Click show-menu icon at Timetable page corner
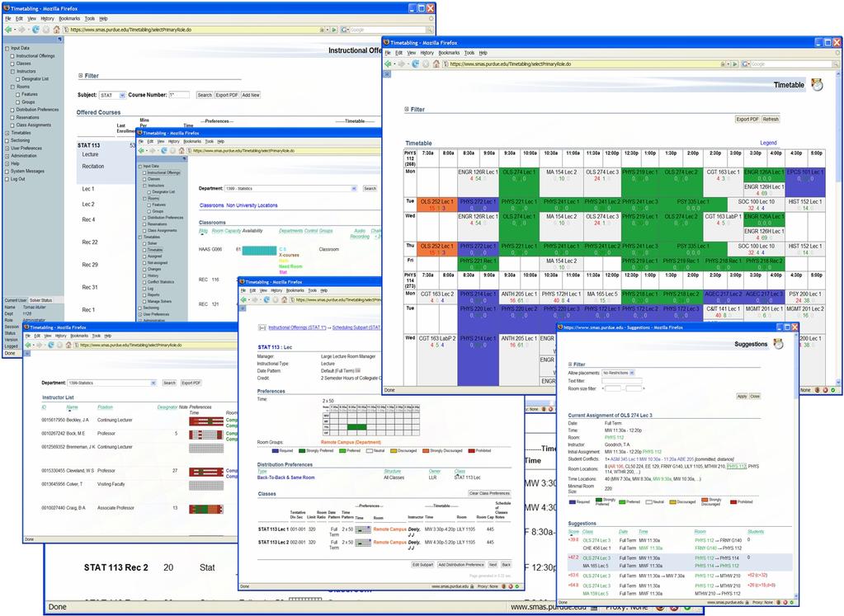Screen dimensions: 844x616 point(387,73)
